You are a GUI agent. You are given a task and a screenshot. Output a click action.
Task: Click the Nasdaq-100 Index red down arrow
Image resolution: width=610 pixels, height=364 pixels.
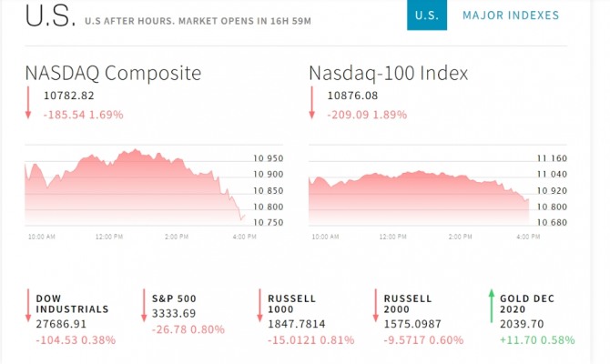(312, 103)
